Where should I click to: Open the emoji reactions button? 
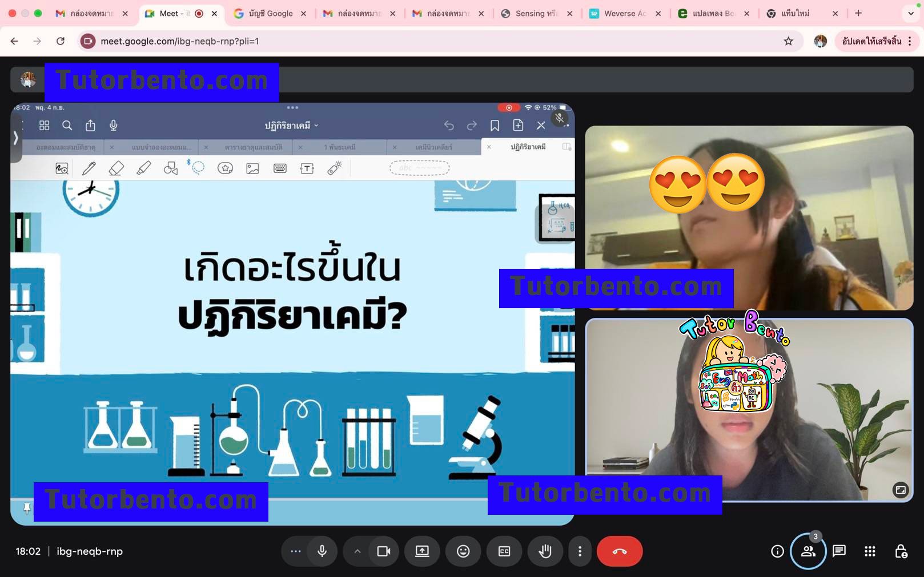[463, 551]
